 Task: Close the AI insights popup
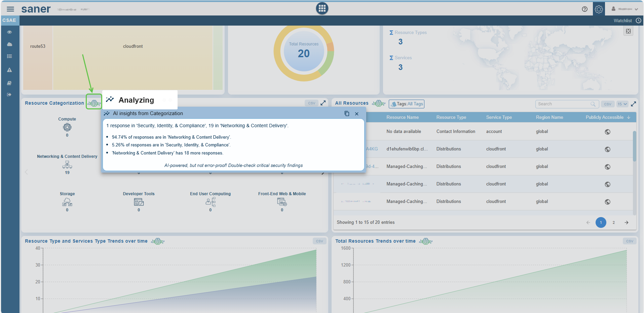point(357,114)
